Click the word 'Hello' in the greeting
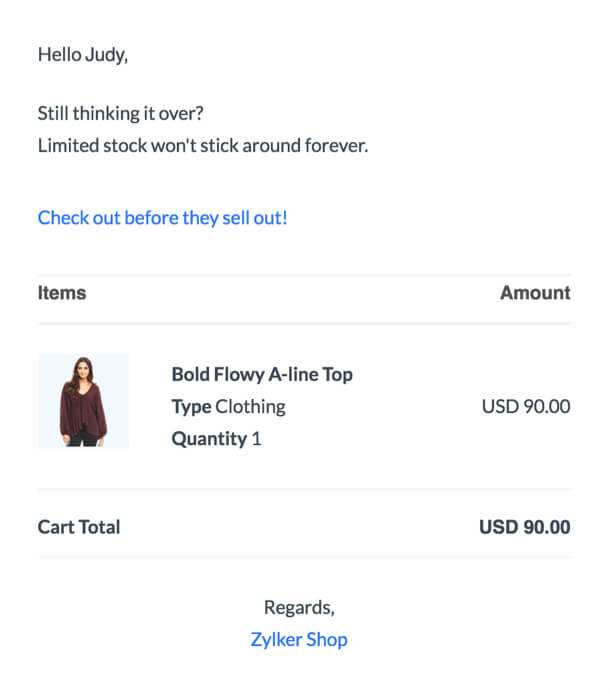The image size is (610, 694). click(x=59, y=54)
